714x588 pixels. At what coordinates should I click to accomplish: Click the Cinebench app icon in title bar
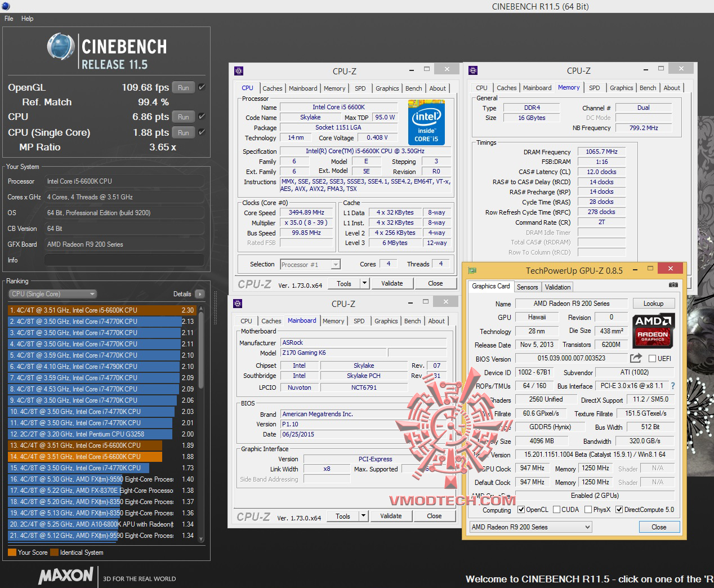[x=6, y=6]
